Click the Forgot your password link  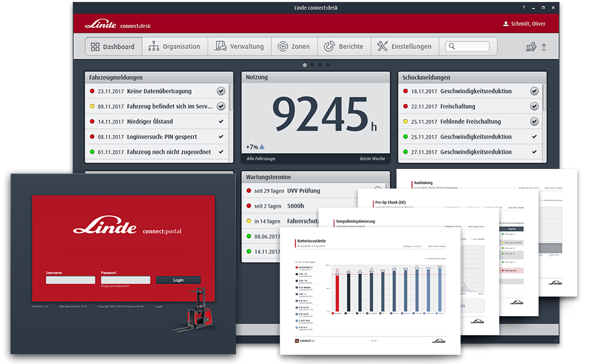click(115, 287)
